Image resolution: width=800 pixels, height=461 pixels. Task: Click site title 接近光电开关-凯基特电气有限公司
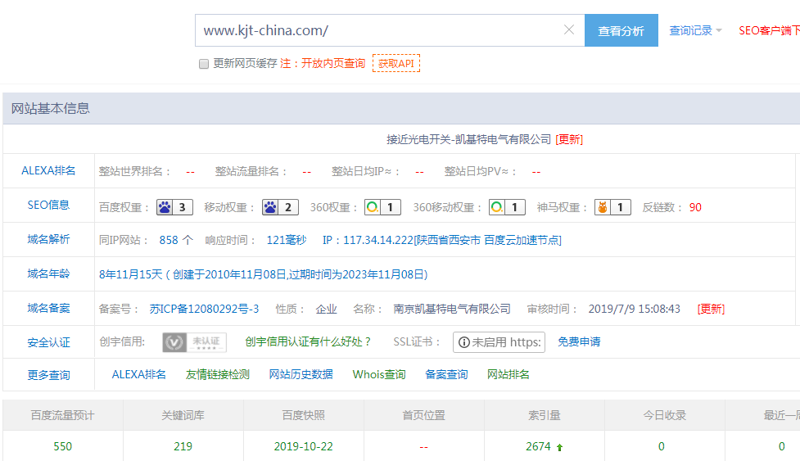[x=469, y=139]
